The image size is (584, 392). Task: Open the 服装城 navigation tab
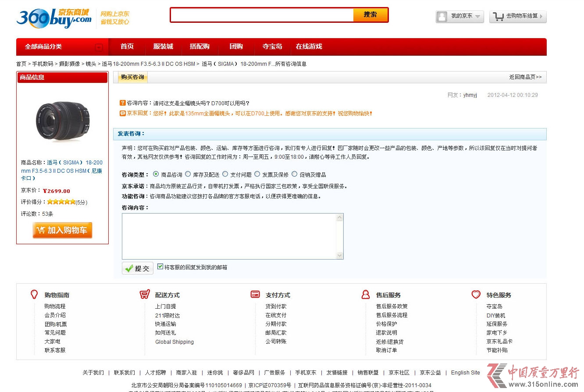(x=163, y=46)
